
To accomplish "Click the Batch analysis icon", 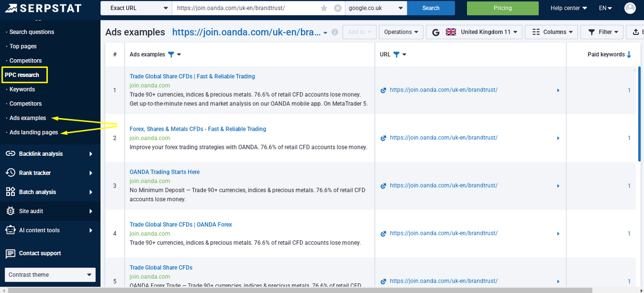I will tap(11, 192).
